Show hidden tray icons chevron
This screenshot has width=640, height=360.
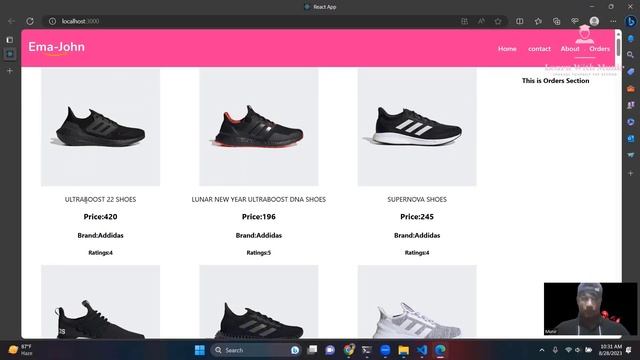click(x=542, y=350)
